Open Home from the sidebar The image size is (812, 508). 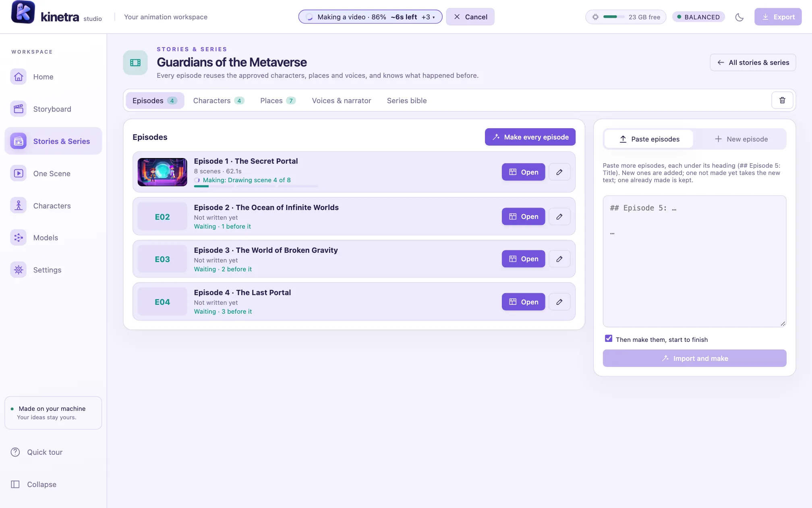pyautogui.click(x=53, y=77)
